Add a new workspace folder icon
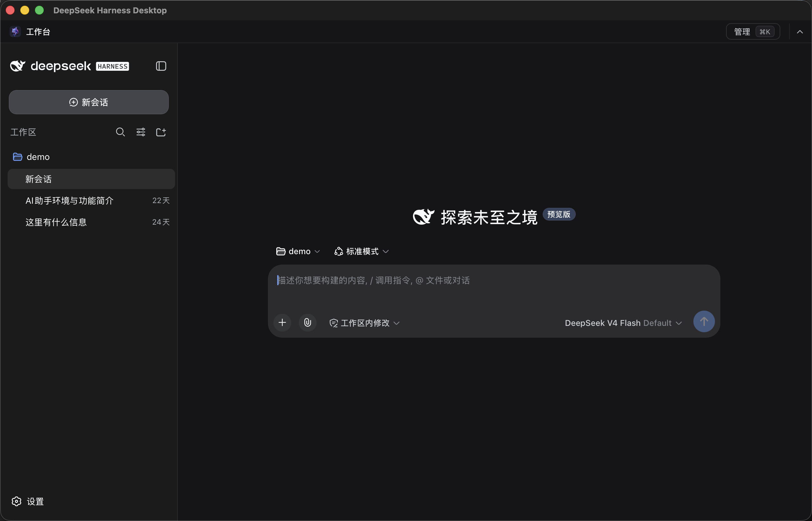 [x=161, y=132]
